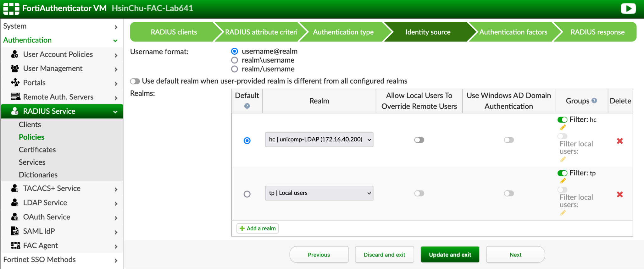Click the User Account Policies icon
Image resolution: width=644 pixels, height=269 pixels.
15,54
